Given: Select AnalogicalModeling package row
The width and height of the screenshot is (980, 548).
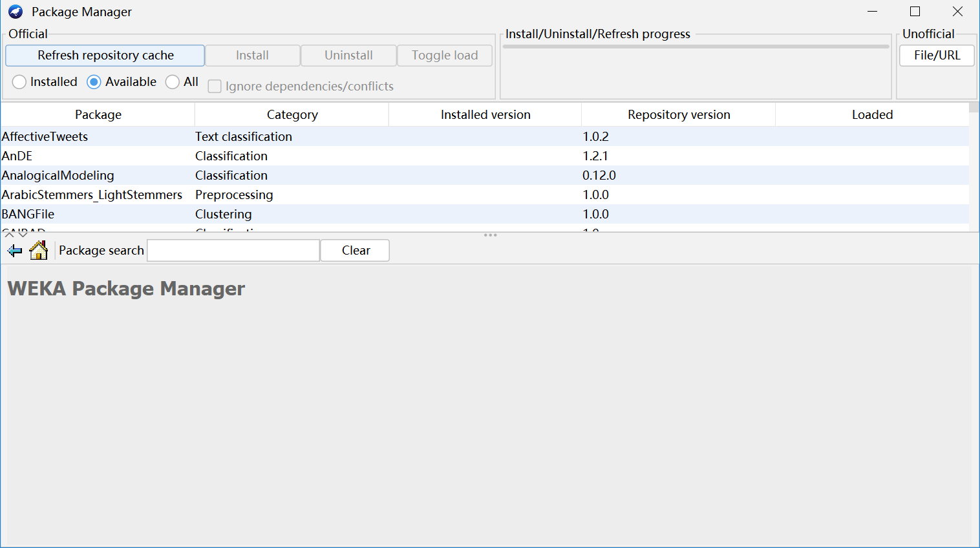Looking at the screenshot, I should (485, 175).
